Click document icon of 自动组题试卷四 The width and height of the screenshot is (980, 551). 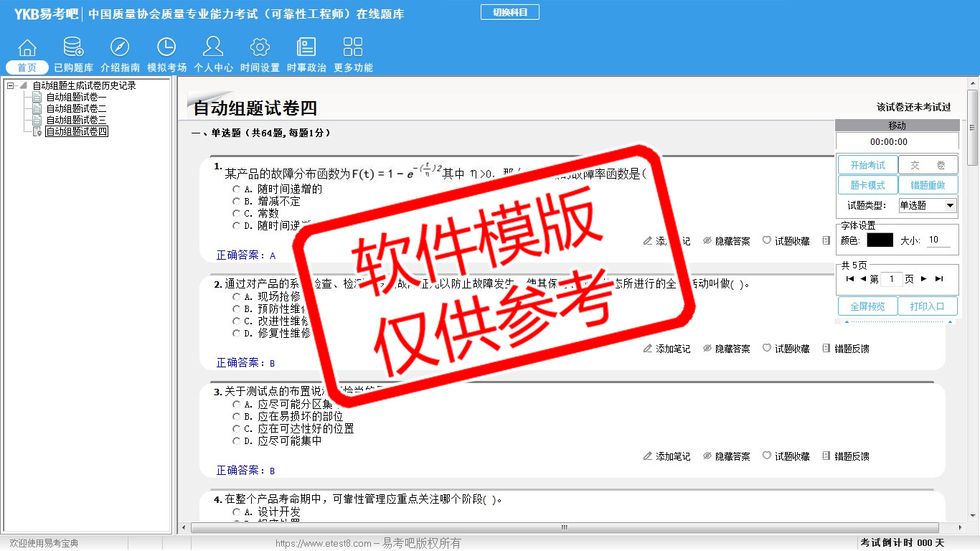click(37, 131)
